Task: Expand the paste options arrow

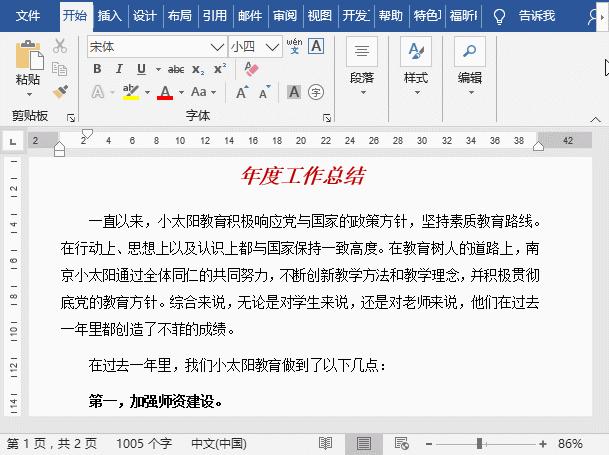Action: [29, 94]
